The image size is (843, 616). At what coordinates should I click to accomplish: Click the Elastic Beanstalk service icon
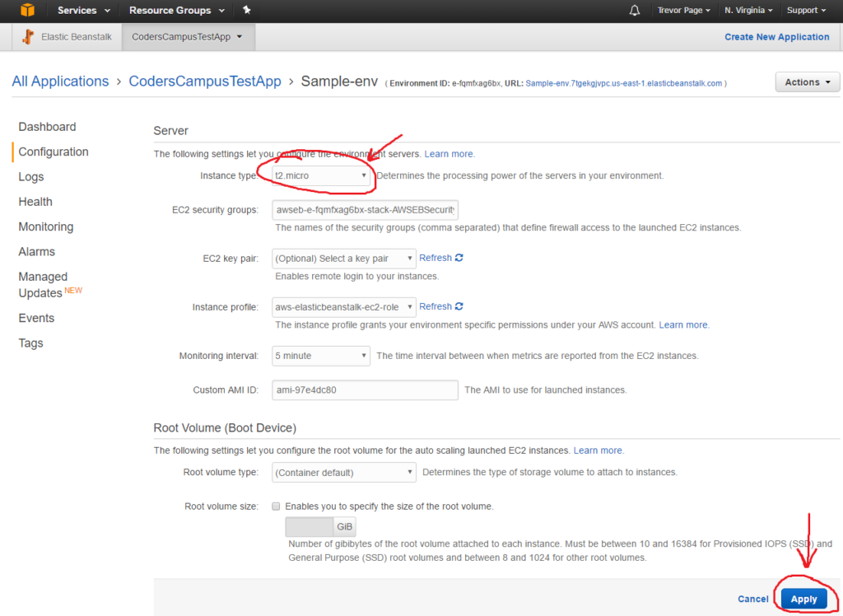(x=29, y=37)
